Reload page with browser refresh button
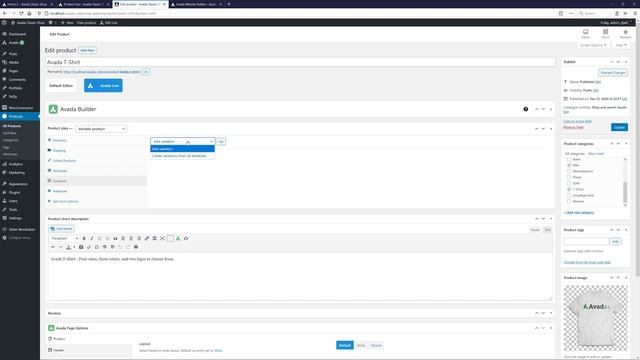This screenshot has width=640, height=360. click(x=21, y=13)
